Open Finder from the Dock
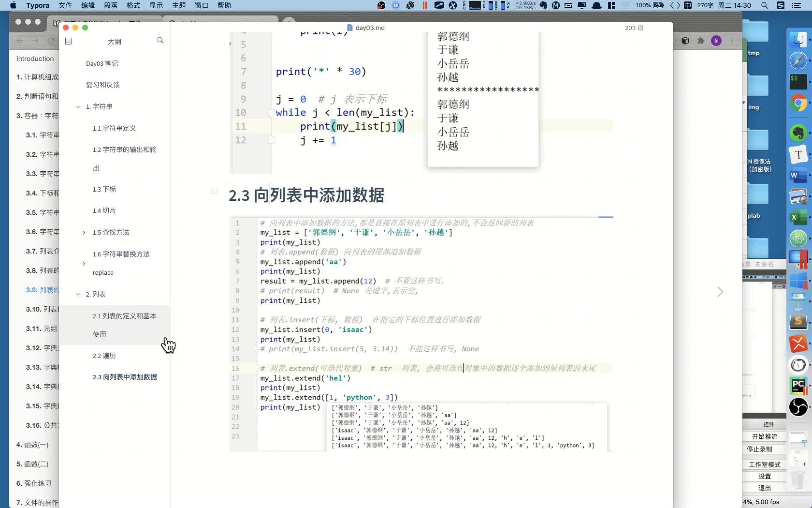 (x=798, y=39)
